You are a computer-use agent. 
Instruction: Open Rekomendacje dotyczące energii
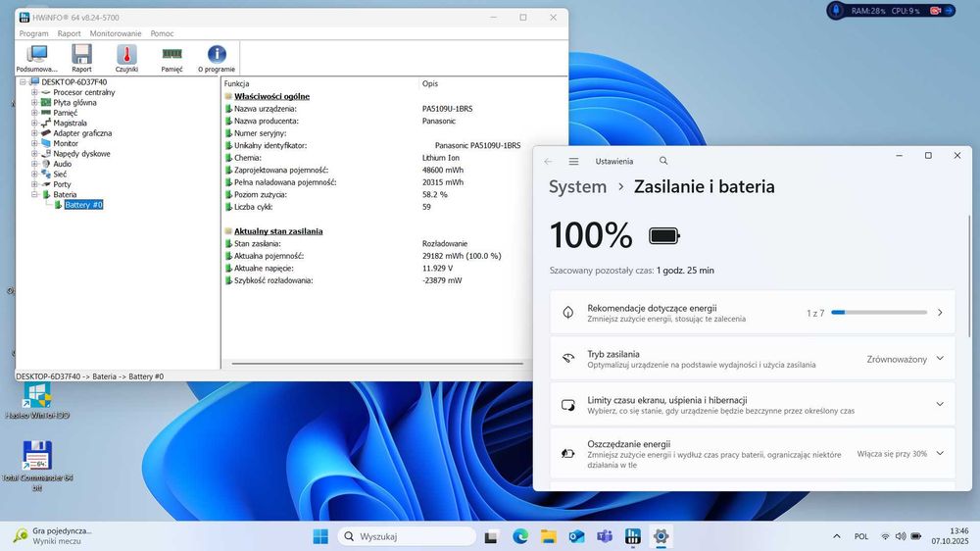pyautogui.click(x=753, y=313)
